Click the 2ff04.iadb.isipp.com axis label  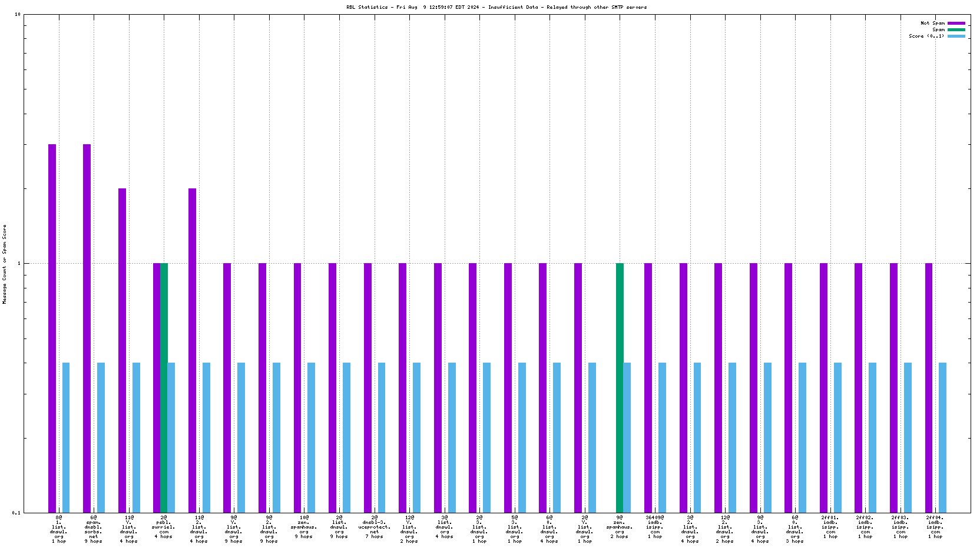(x=935, y=527)
